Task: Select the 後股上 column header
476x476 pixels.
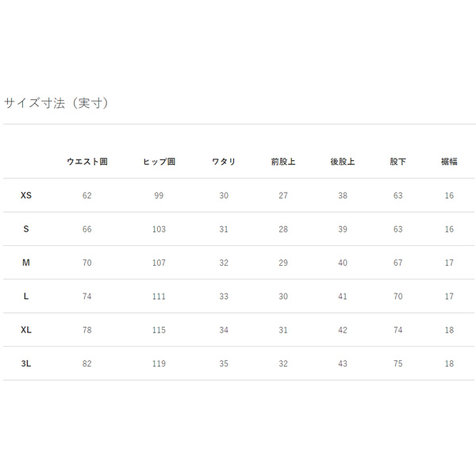Action: click(x=343, y=162)
